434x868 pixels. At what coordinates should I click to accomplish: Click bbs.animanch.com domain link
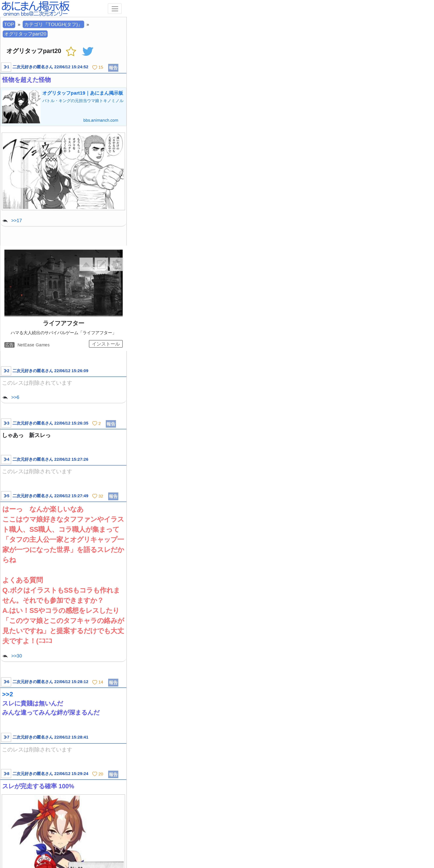coord(101,120)
